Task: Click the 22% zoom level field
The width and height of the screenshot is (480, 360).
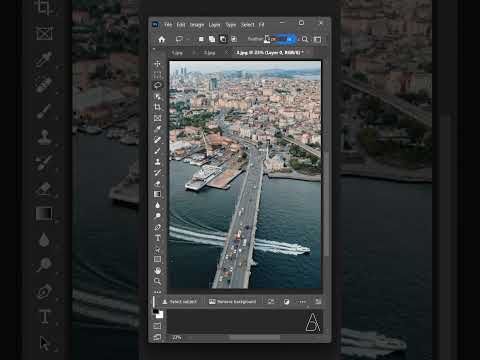Action: (177, 338)
